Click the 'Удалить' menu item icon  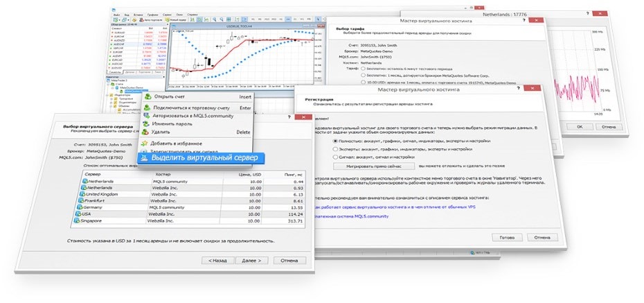146,132
